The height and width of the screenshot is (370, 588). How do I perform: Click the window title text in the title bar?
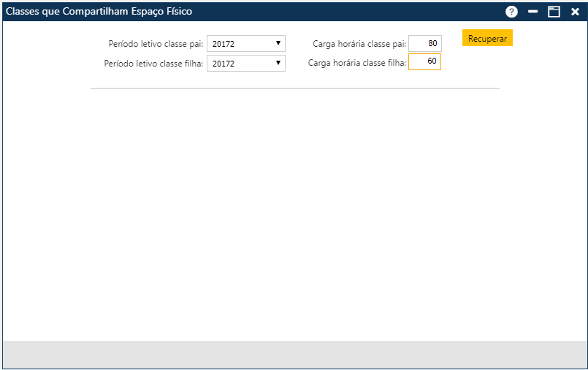pos(99,12)
